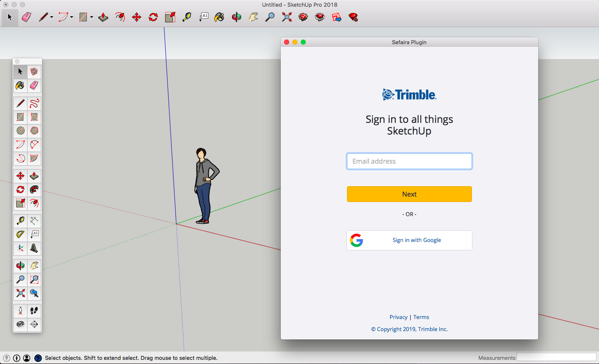
Task: Close the floating tool palette
Action: click(17, 62)
